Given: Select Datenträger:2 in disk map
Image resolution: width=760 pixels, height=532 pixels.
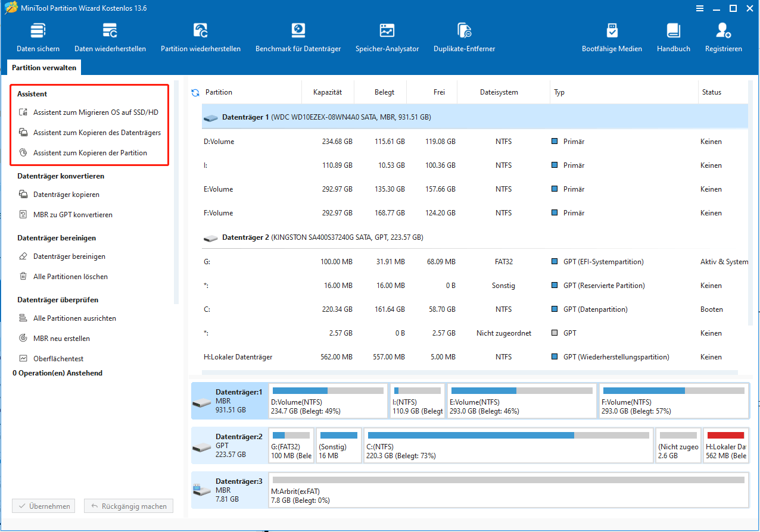Looking at the screenshot, I should [x=229, y=446].
